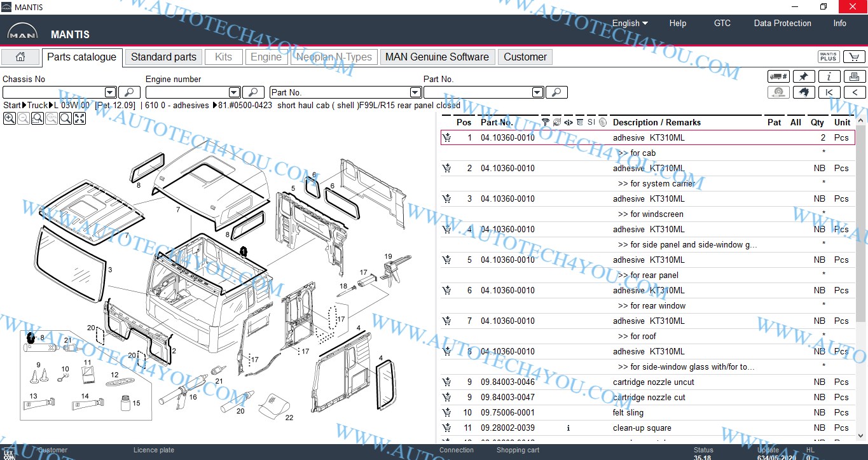
Task: Expand the Engine number dropdown
Action: 234,92
